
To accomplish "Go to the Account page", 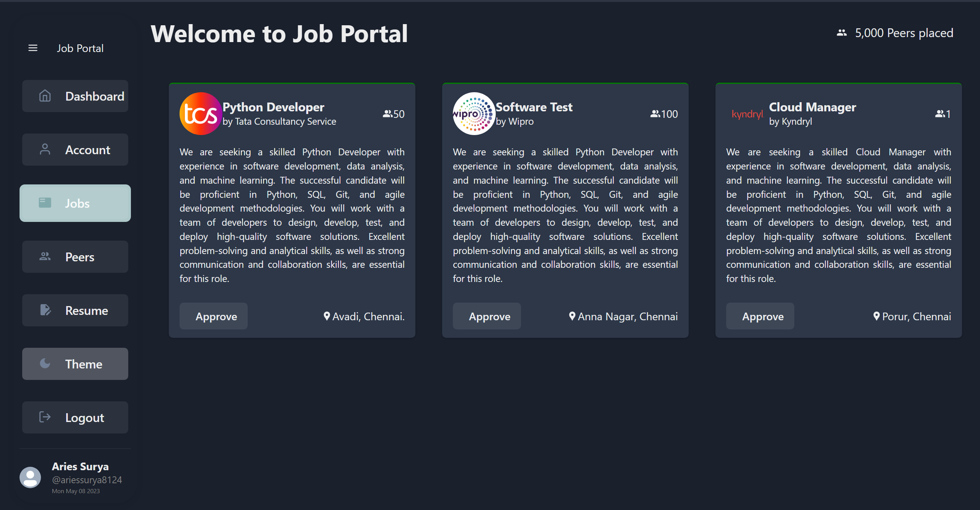I will pos(75,150).
